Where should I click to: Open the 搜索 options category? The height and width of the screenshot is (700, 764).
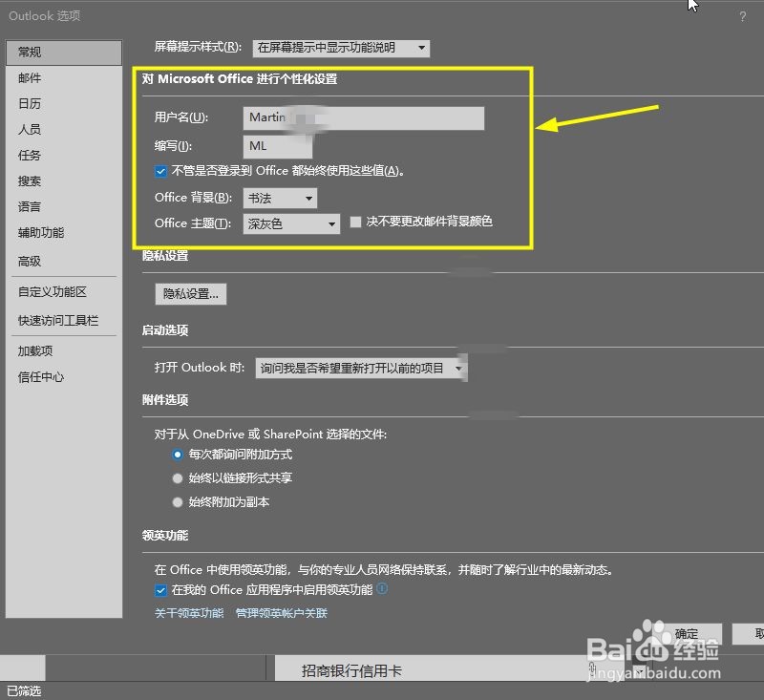(64, 181)
